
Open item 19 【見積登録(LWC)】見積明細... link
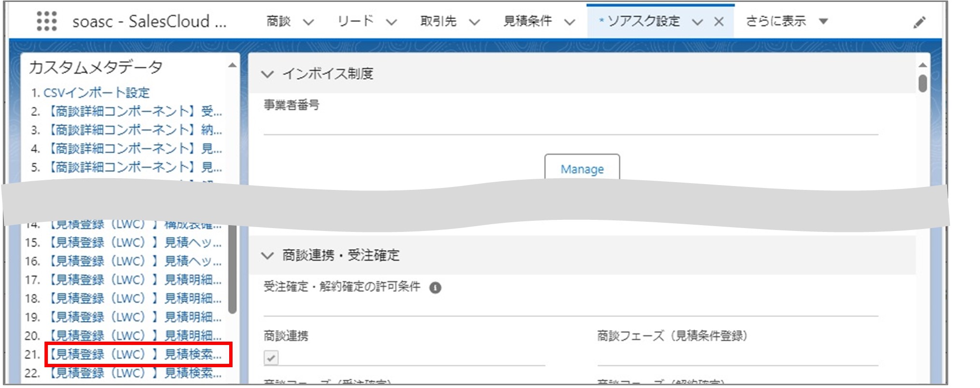(134, 317)
